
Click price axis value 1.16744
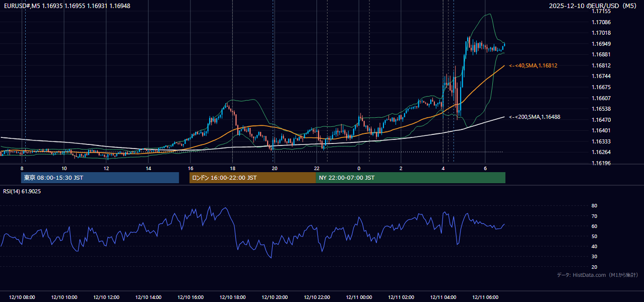click(601, 76)
